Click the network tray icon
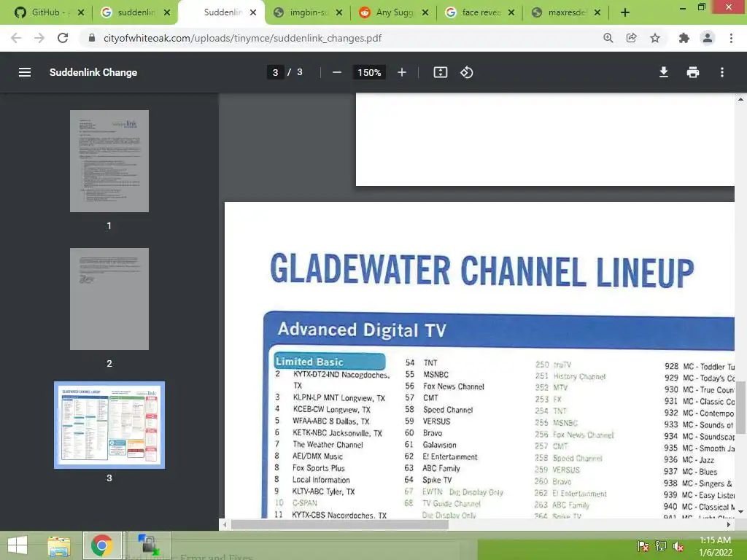Viewport: 747px width, 560px height. [x=660, y=546]
